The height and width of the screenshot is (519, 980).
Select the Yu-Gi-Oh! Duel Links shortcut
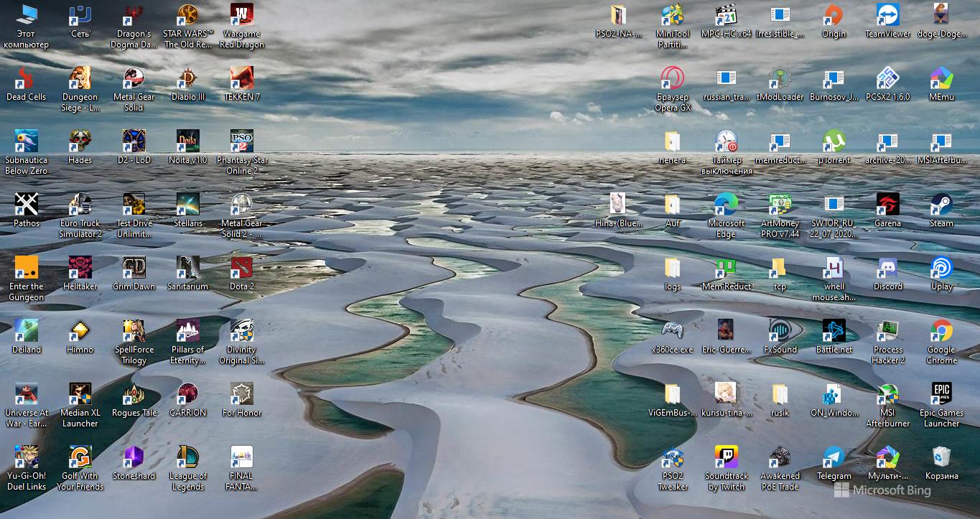(27, 468)
